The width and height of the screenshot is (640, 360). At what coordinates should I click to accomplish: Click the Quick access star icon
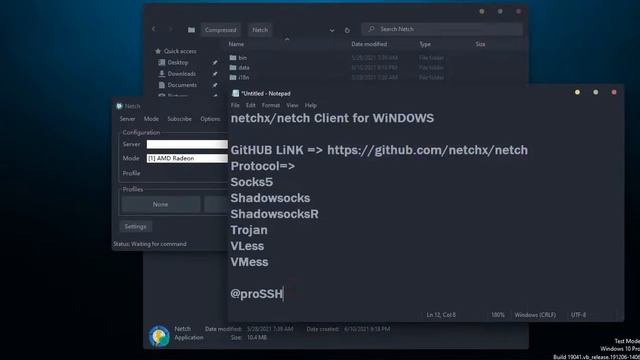tap(158, 51)
